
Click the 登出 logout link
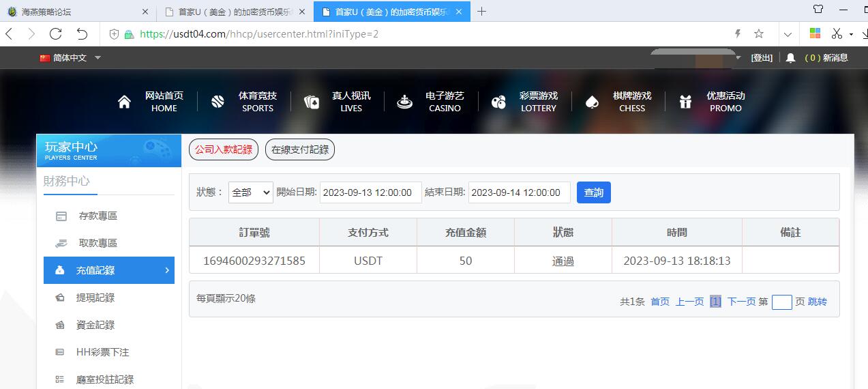coord(762,58)
